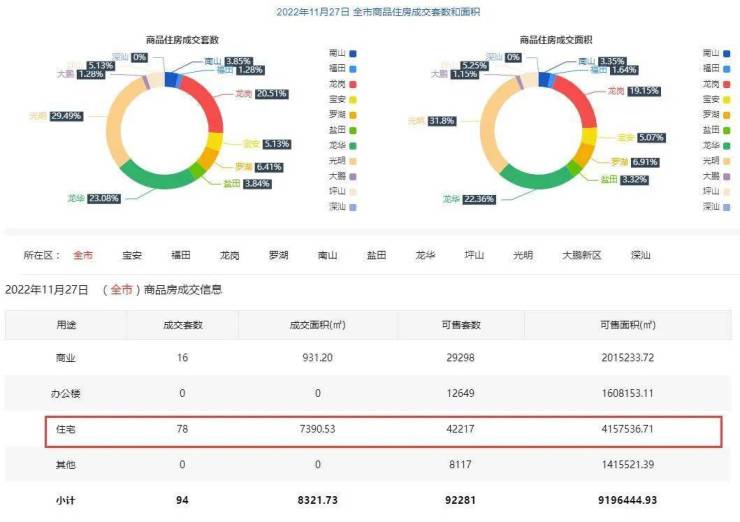Click 龙岗 19.15% label in right chart
Screen dimensions: 740x522
click(634, 91)
